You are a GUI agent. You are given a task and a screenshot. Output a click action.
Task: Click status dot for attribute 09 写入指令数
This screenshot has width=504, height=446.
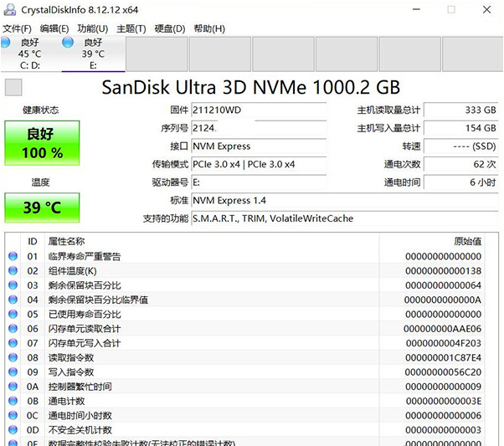coord(13,372)
